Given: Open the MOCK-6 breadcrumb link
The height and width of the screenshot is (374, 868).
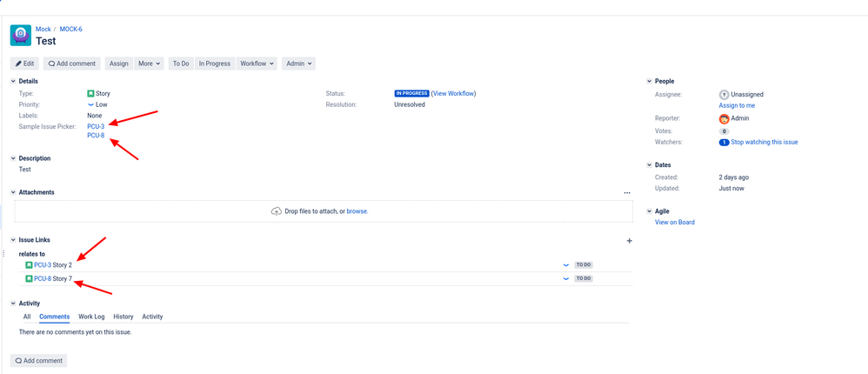Looking at the screenshot, I should point(70,29).
